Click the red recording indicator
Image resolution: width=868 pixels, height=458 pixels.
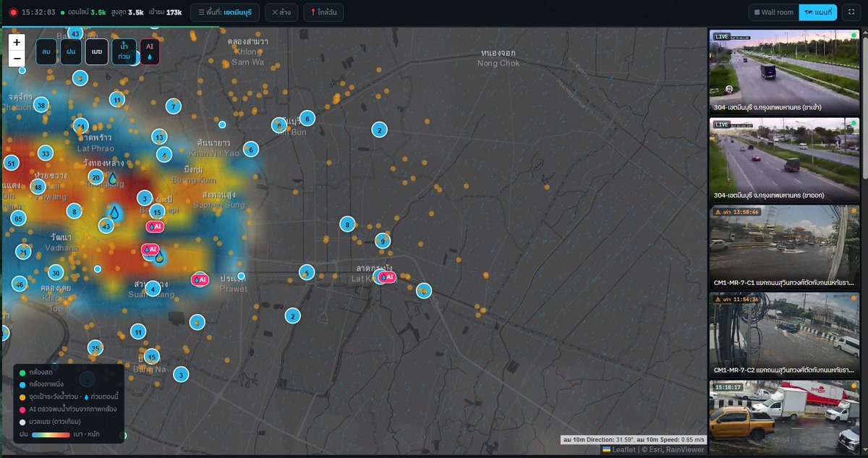tap(13, 12)
